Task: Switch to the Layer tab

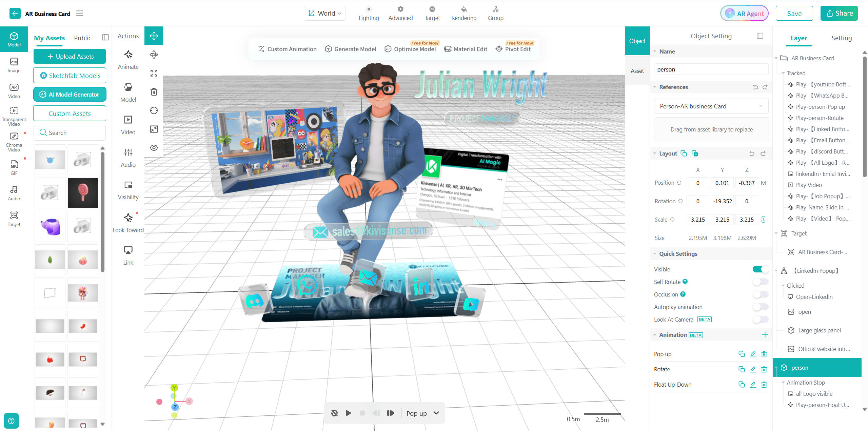Action: [799, 38]
